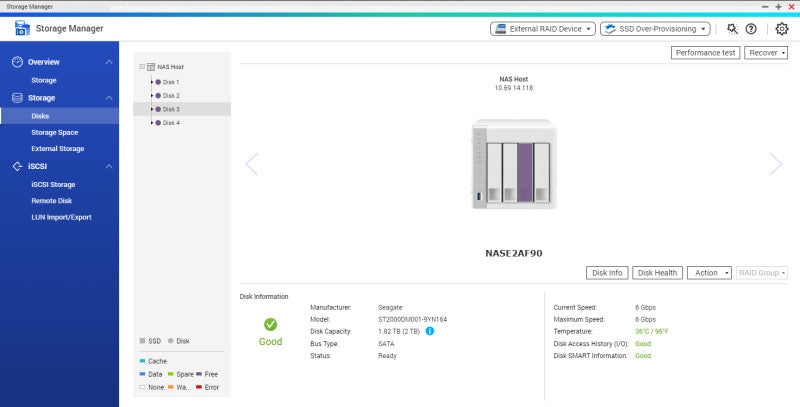
Task: Collapse the NAS Host tree node
Action: [x=142, y=67]
